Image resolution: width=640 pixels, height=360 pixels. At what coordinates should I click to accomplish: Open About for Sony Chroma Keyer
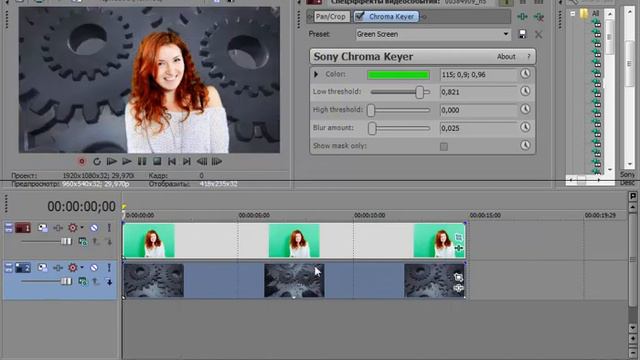point(506,57)
